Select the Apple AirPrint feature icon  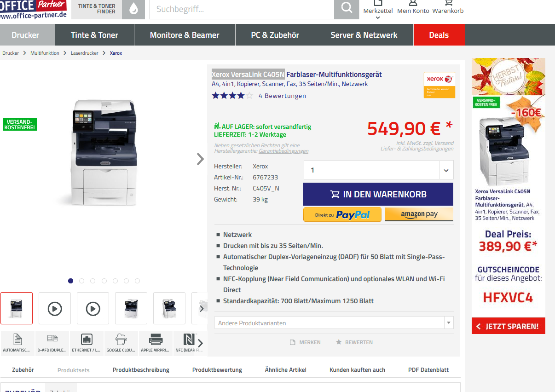[x=156, y=343]
